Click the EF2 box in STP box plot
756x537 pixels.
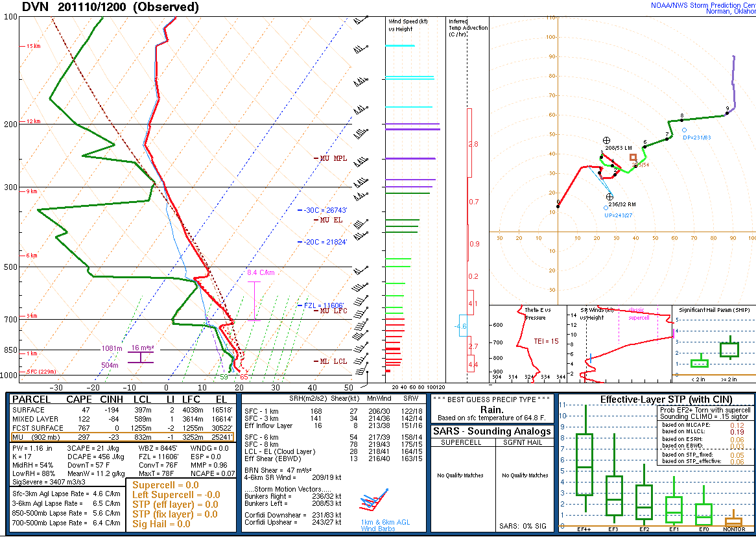(x=644, y=502)
